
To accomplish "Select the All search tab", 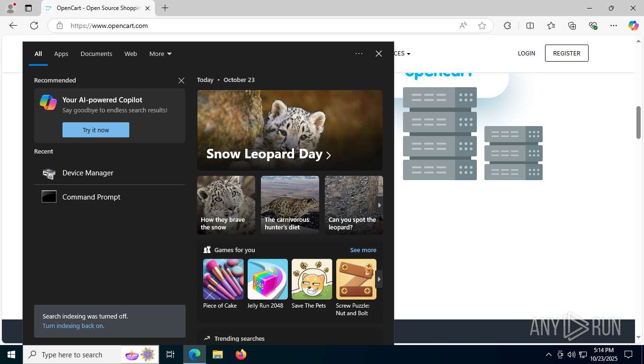I will [38, 54].
